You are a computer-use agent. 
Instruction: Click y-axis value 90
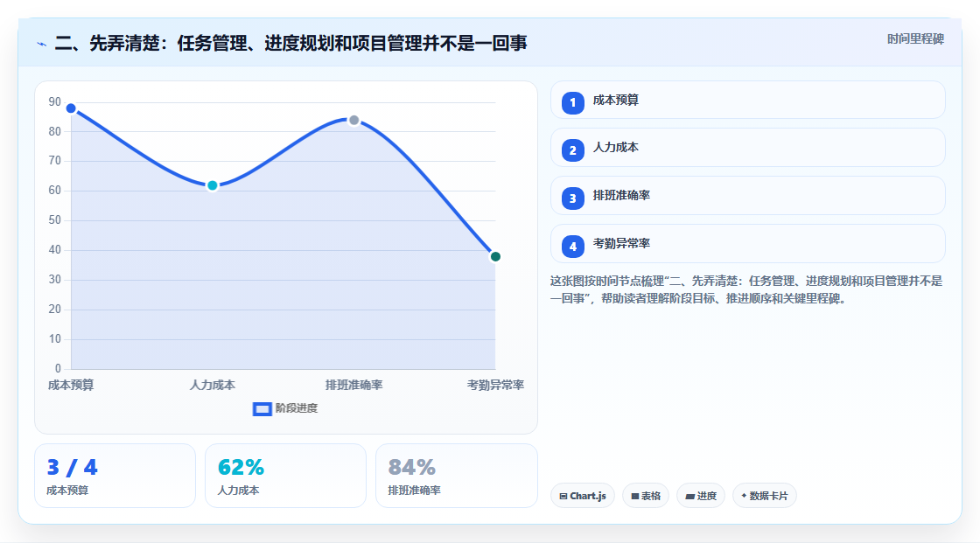[55, 101]
